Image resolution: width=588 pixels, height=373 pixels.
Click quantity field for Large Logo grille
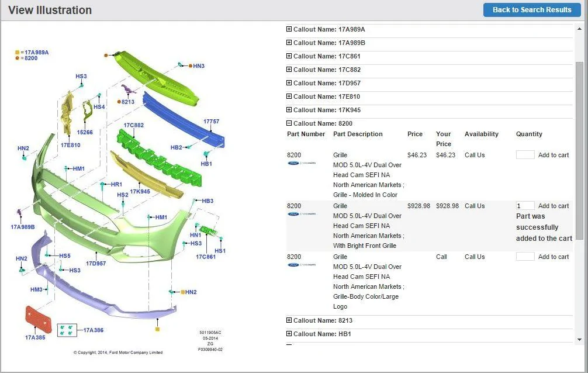pos(525,257)
